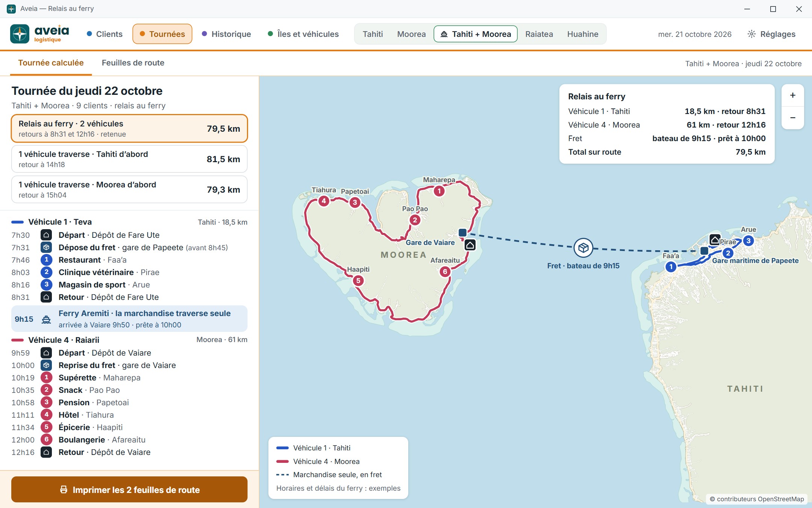Open Îles et véhicules section
This screenshot has height=508, width=812.
[x=303, y=34]
